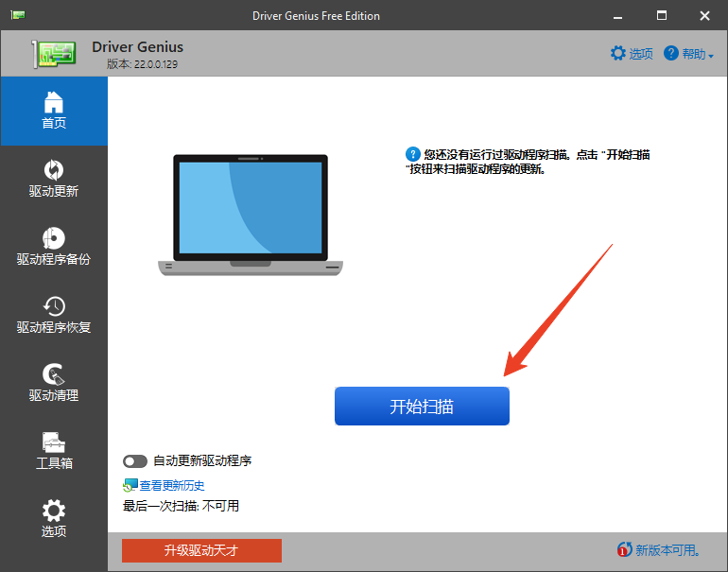Click the title bar app icon

18,15
